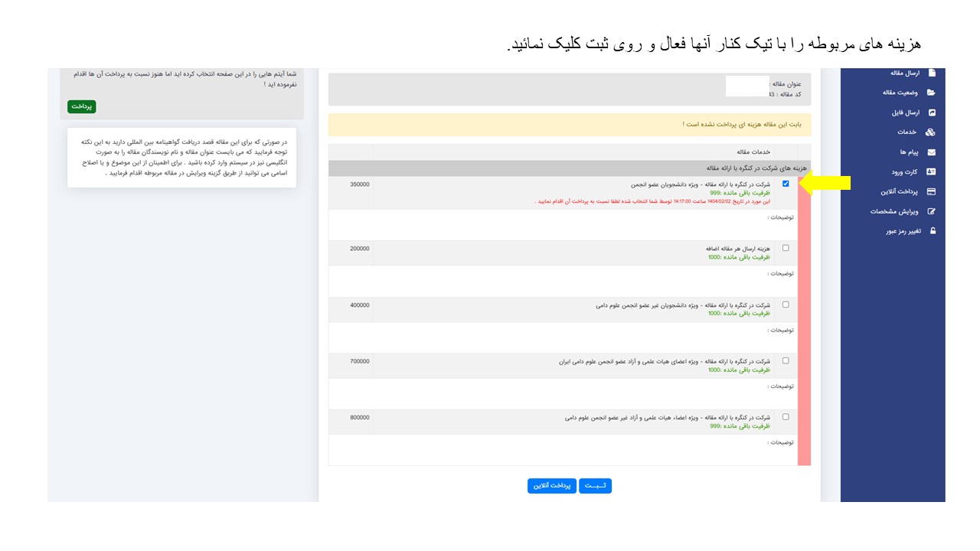Viewport: 980px width, 551px height.
Task: Check the 800000 هیات علمی غیر عضو fee
Action: (x=786, y=417)
